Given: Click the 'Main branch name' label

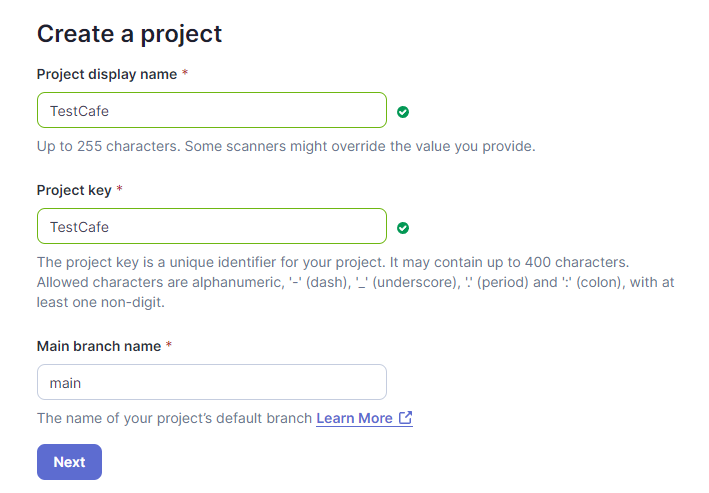Looking at the screenshot, I should point(99,346).
